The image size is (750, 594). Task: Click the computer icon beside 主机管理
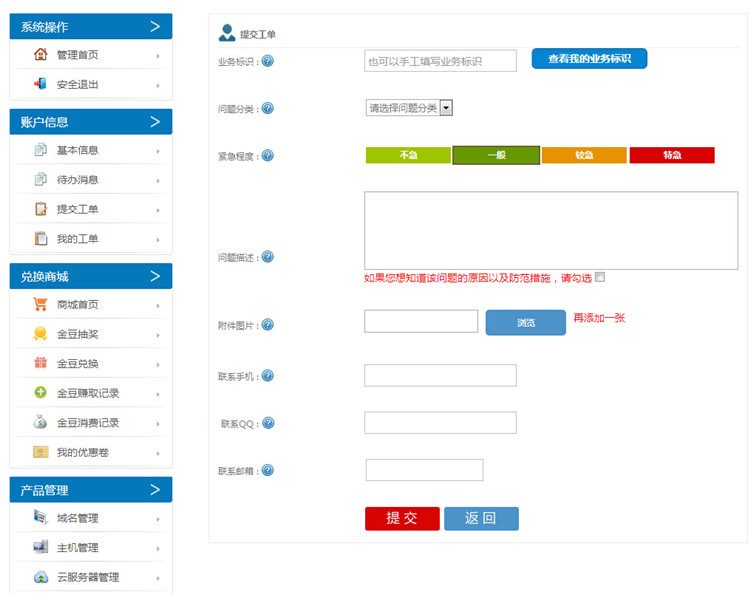[x=41, y=547]
